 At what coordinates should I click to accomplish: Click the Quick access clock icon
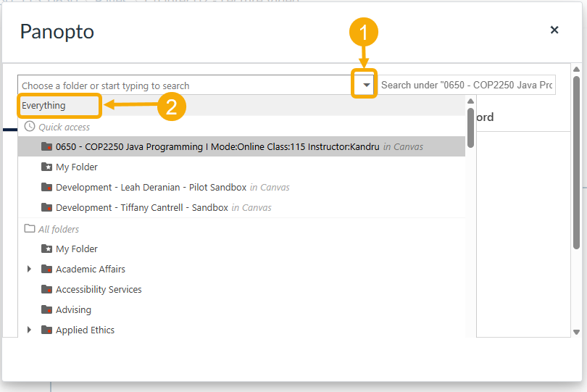(30, 126)
